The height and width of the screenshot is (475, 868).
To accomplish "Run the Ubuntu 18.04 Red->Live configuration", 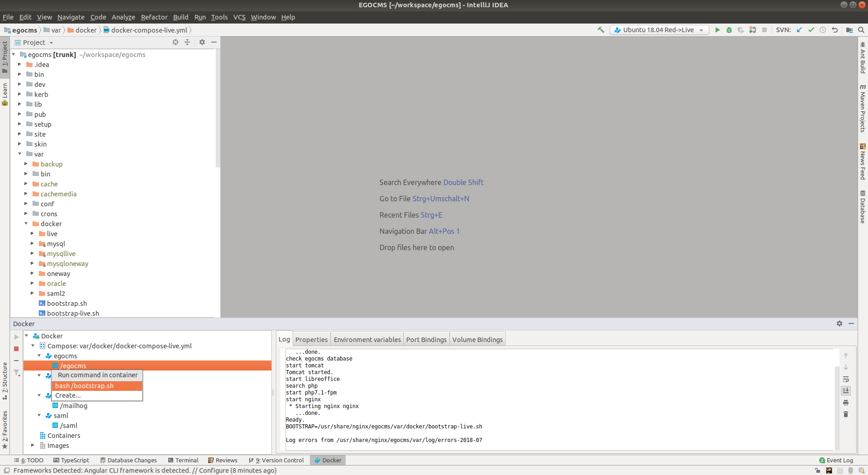I will 717,30.
